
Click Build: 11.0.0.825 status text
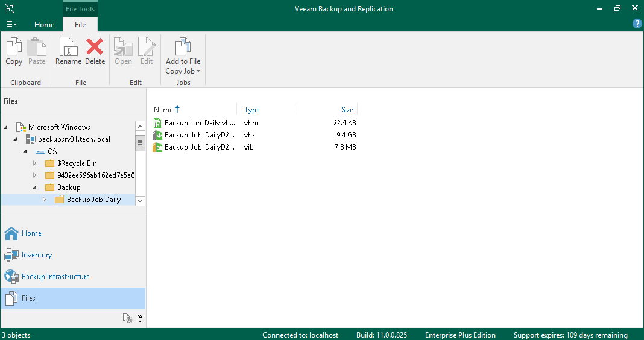[x=382, y=335]
